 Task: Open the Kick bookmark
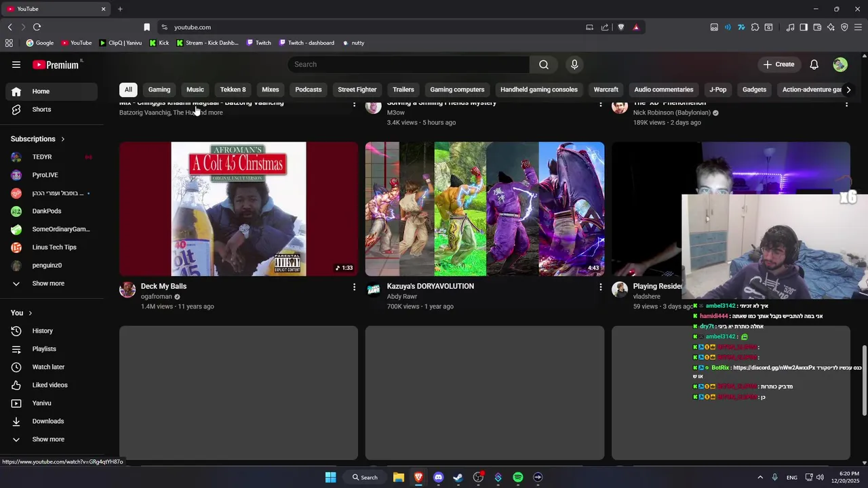(159, 43)
